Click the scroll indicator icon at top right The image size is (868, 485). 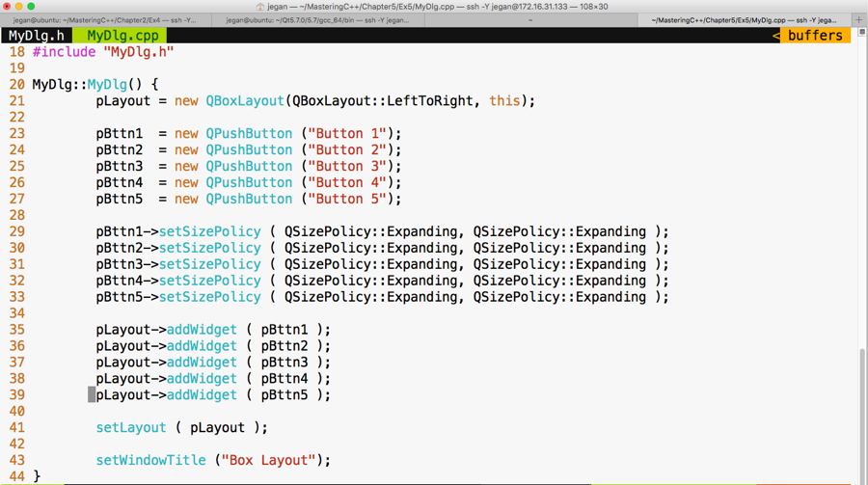point(862,32)
